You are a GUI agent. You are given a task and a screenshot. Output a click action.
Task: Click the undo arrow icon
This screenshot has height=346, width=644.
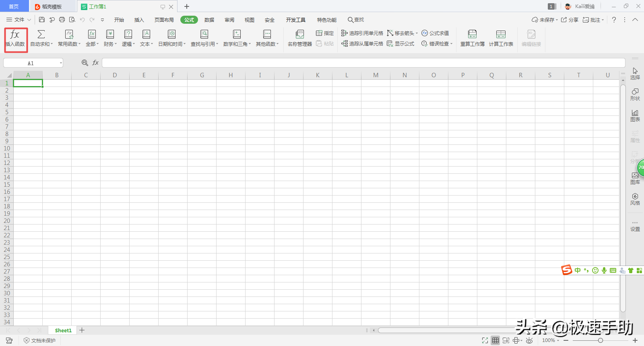(x=82, y=19)
